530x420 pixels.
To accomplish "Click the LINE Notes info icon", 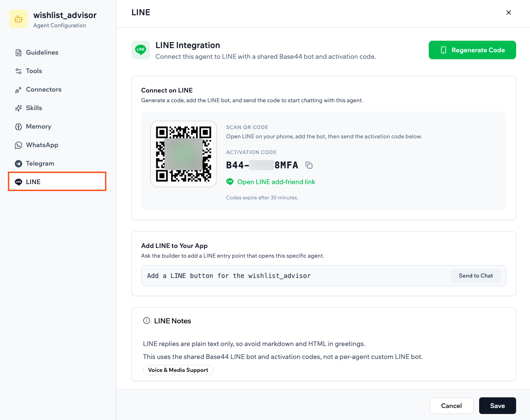I will tap(146, 321).
